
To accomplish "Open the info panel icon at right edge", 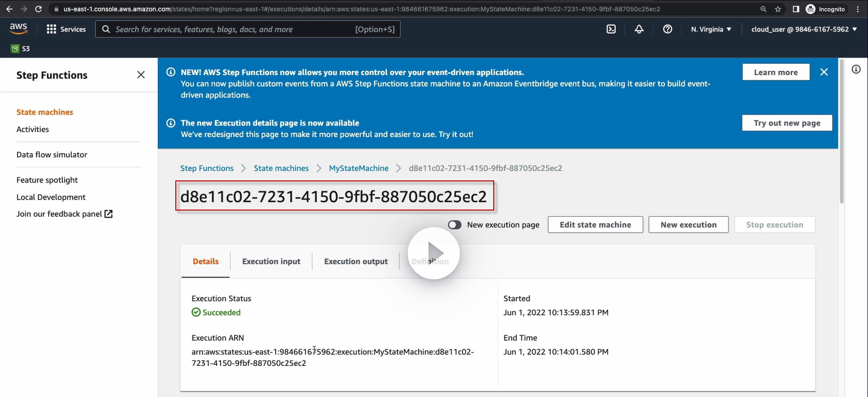I will click(856, 69).
